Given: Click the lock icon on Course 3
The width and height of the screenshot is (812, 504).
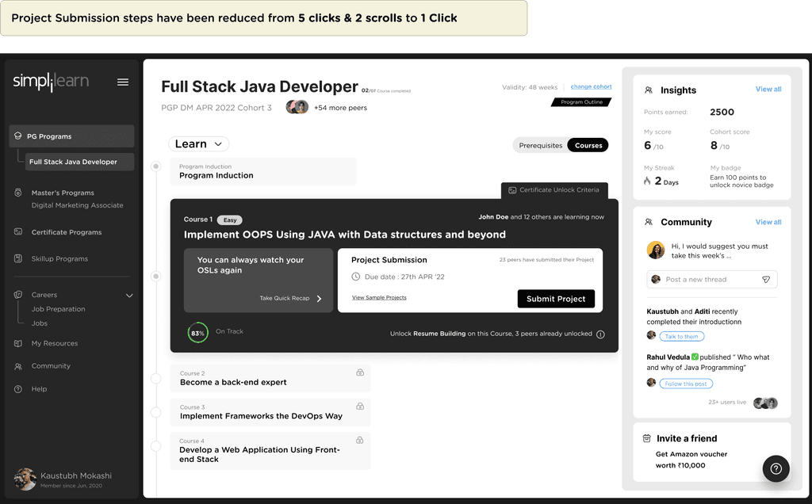Looking at the screenshot, I should [360, 407].
